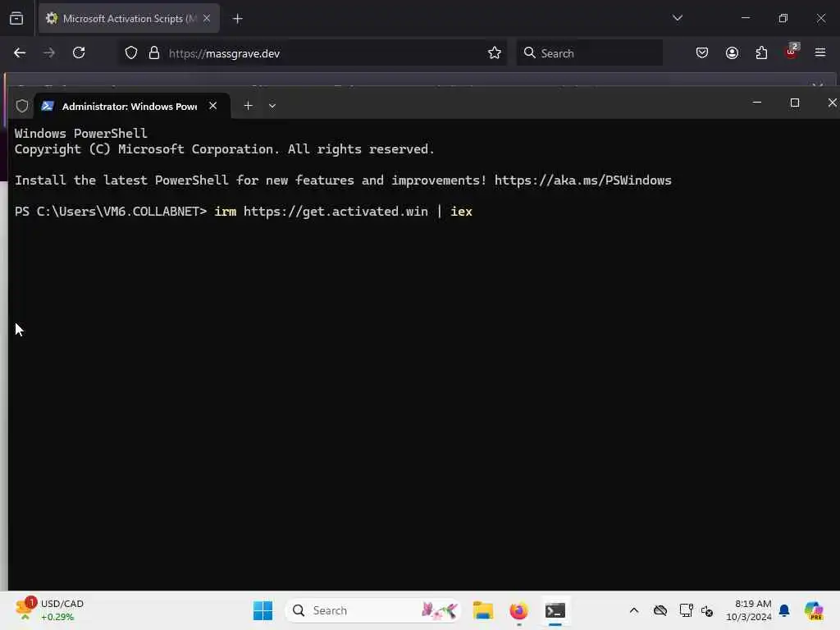Open the Terminal admin shield icon
The height and width of the screenshot is (630, 840).
(22, 106)
